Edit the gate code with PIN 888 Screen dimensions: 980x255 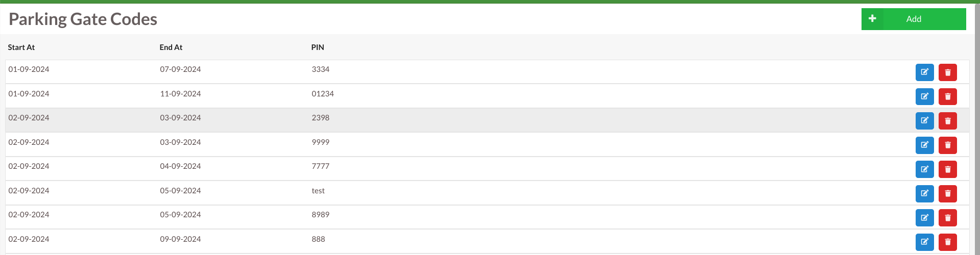pyautogui.click(x=924, y=242)
